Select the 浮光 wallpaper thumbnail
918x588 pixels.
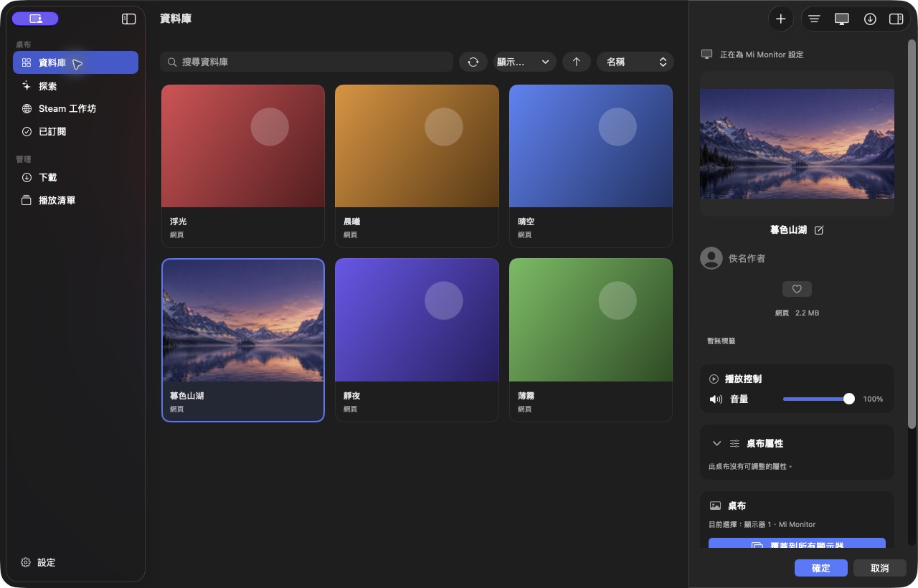point(243,146)
